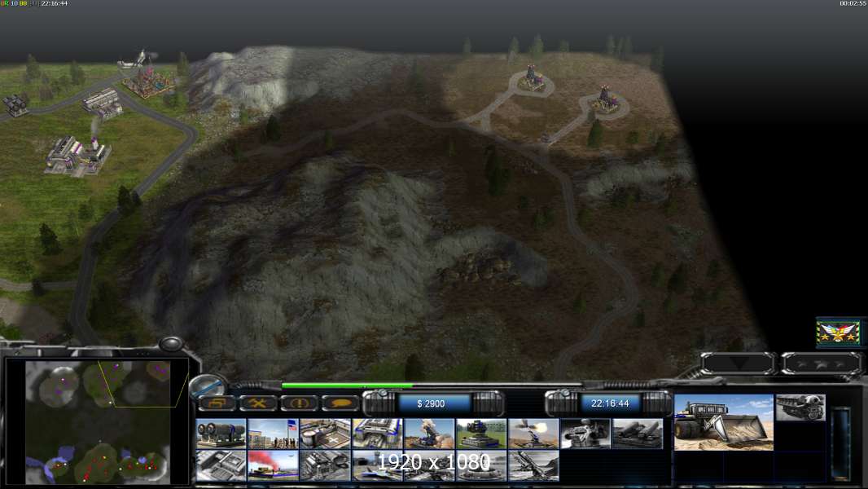Select the colorful command center near airfield
The width and height of the screenshot is (868, 489).
click(x=149, y=81)
